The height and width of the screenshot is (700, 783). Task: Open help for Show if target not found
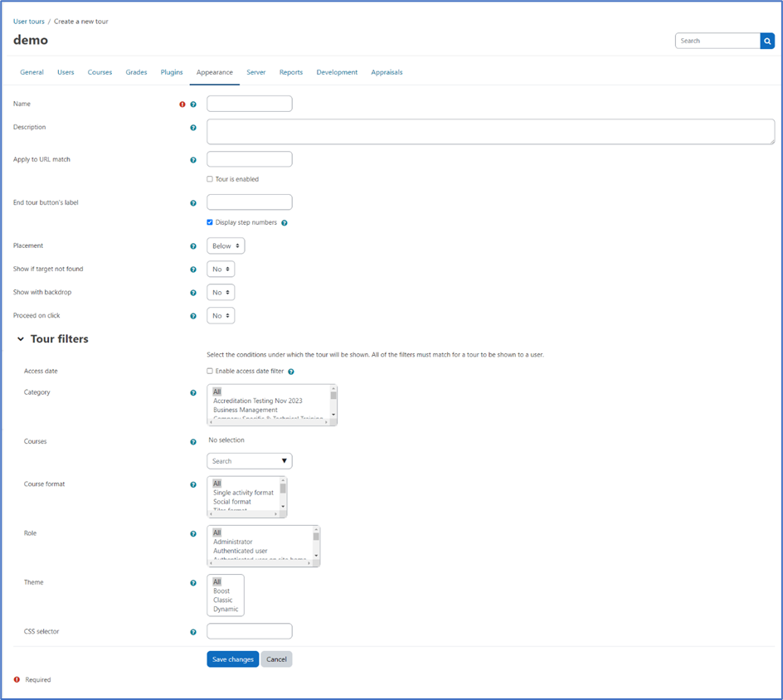(193, 270)
